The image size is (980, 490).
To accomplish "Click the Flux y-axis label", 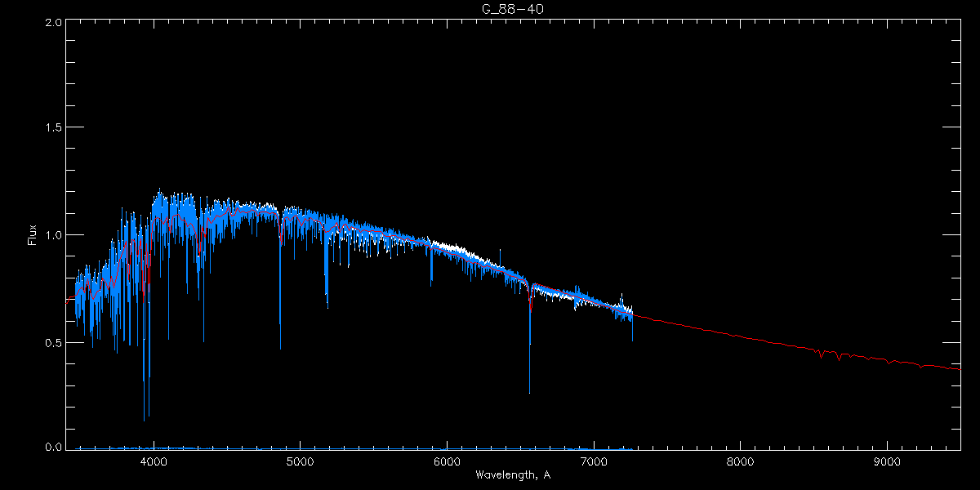I will 33,235.
